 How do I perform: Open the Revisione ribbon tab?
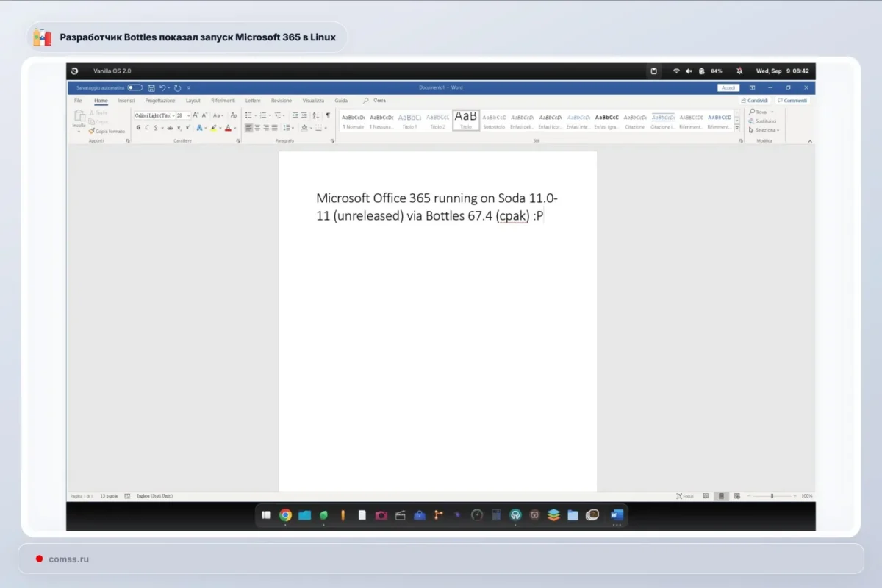pyautogui.click(x=281, y=101)
